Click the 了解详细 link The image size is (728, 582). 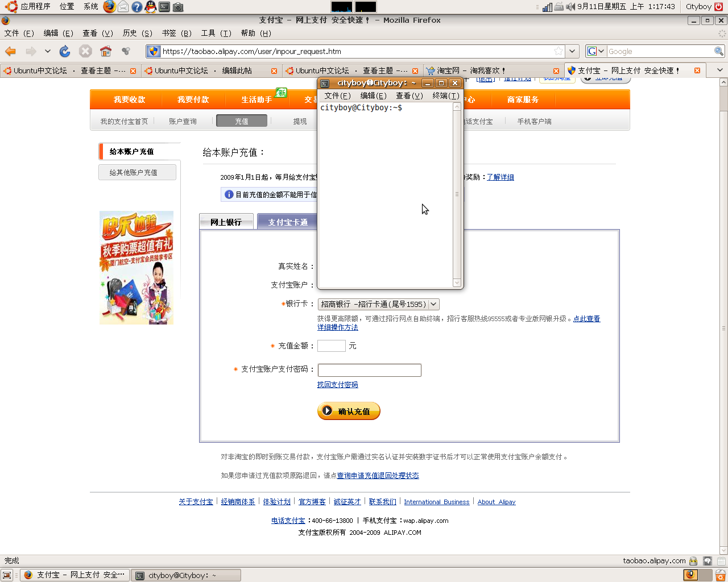(500, 177)
